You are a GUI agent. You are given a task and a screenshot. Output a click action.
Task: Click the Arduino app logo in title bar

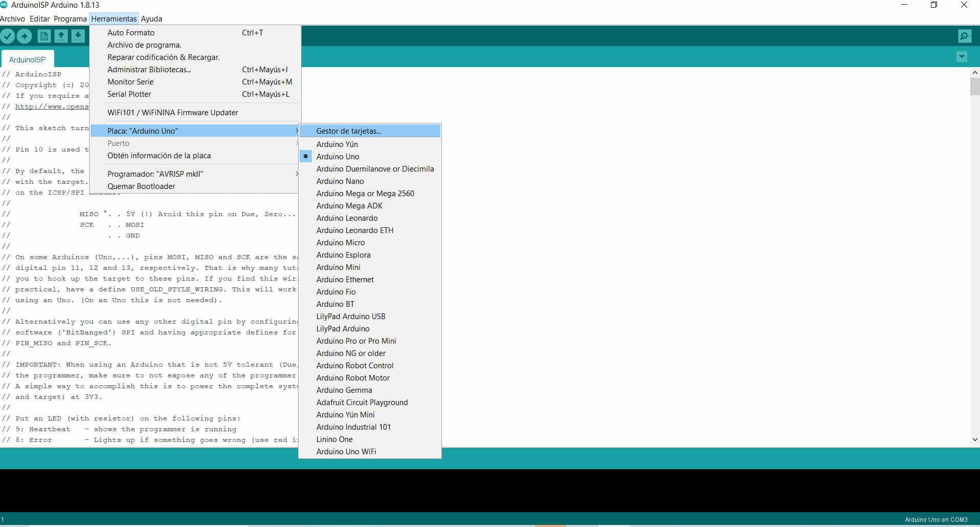4,5
